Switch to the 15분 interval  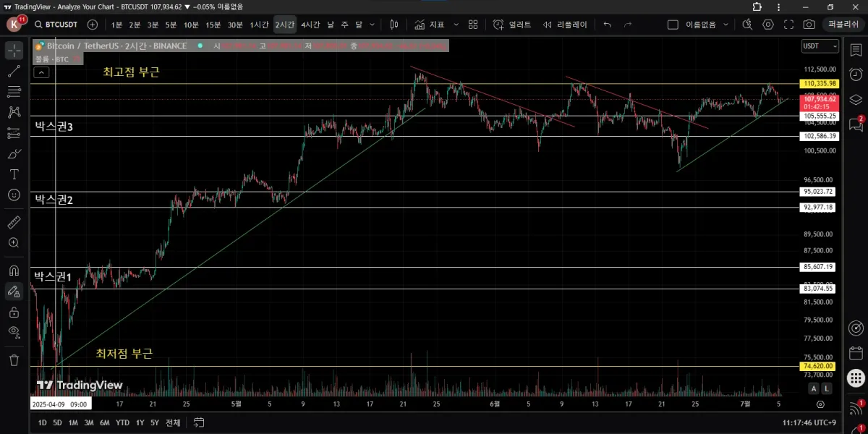[213, 25]
